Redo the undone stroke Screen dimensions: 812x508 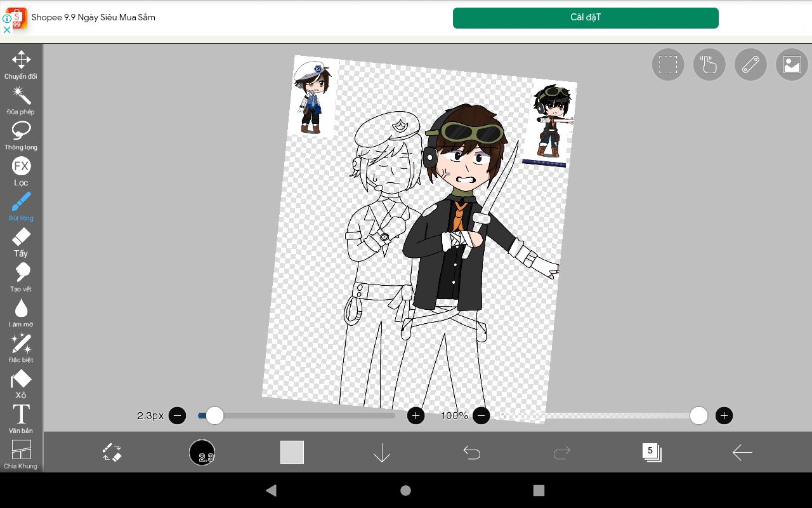point(562,453)
